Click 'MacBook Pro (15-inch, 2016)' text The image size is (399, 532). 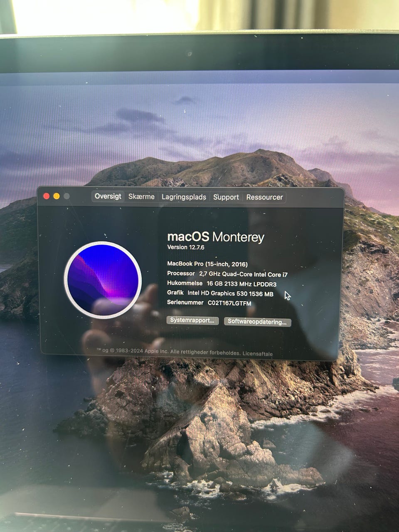(207, 264)
